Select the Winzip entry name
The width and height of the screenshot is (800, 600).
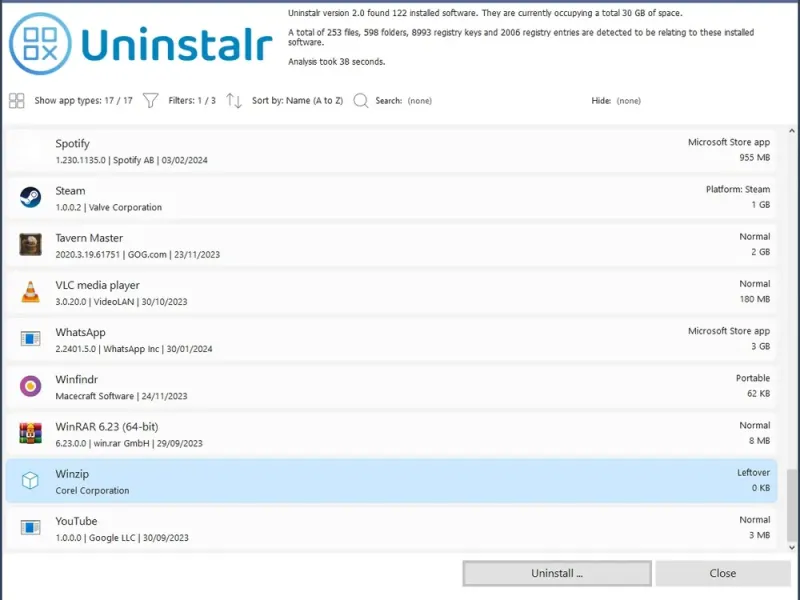point(72,474)
